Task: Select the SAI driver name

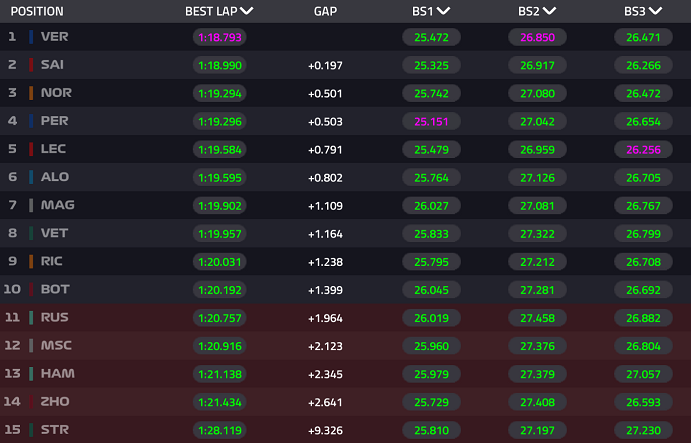Action: pos(52,65)
